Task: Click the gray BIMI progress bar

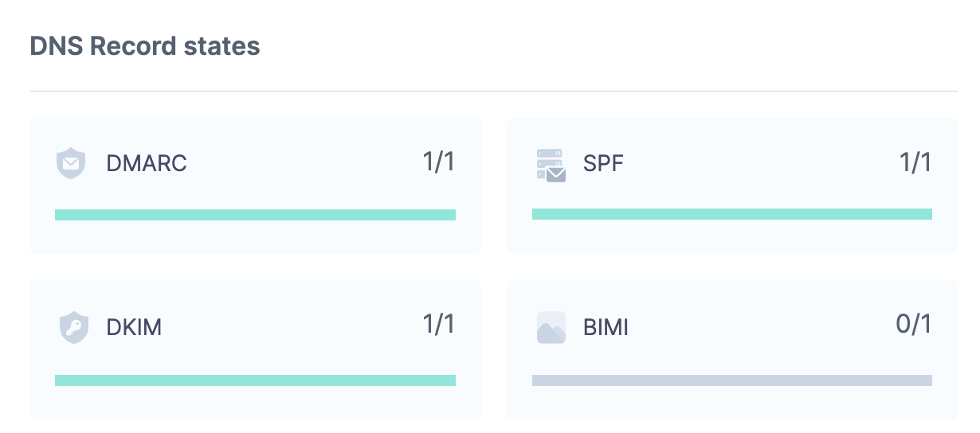Action: click(731, 380)
